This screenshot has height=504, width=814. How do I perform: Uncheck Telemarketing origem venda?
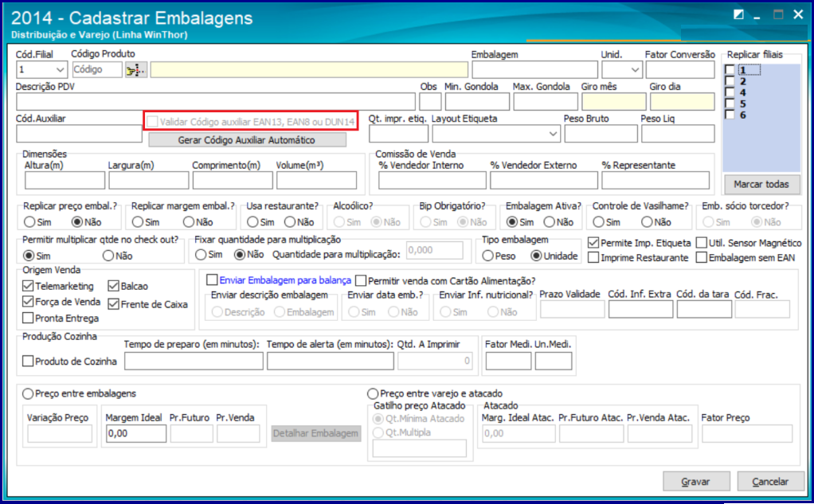[x=28, y=286]
